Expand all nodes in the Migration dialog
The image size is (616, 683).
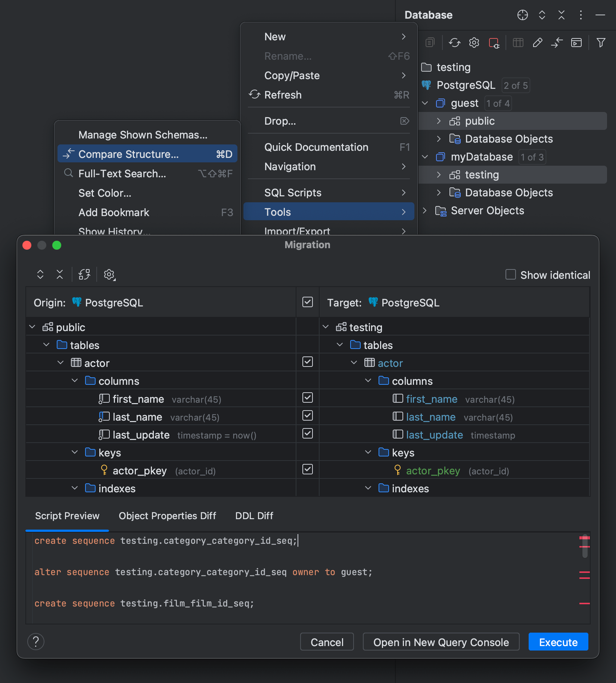40,274
